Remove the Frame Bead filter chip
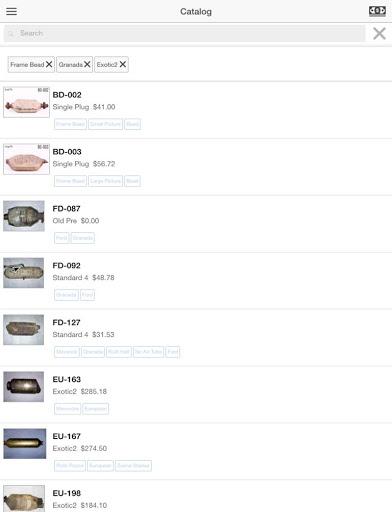This screenshot has height=512, width=392. coord(49,64)
